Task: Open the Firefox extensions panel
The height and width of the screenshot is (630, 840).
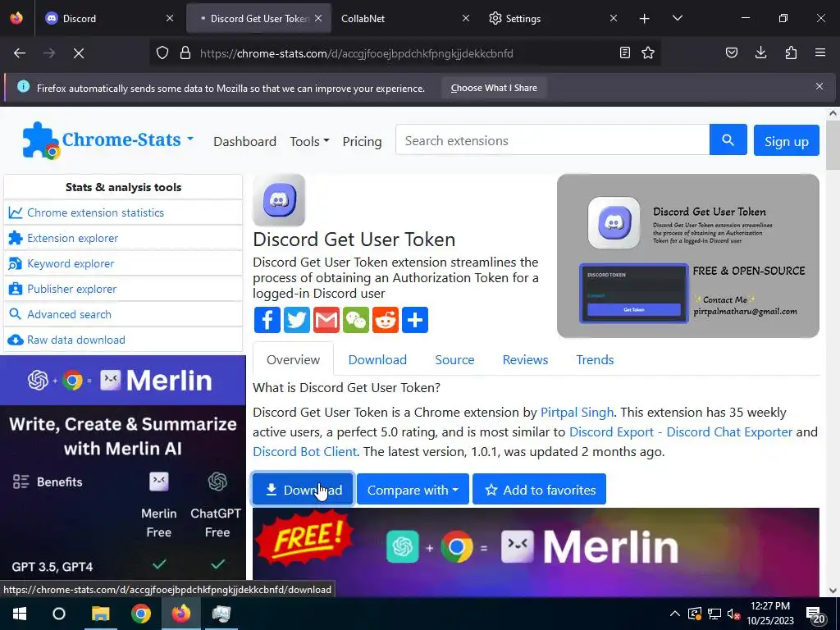Action: click(x=791, y=53)
